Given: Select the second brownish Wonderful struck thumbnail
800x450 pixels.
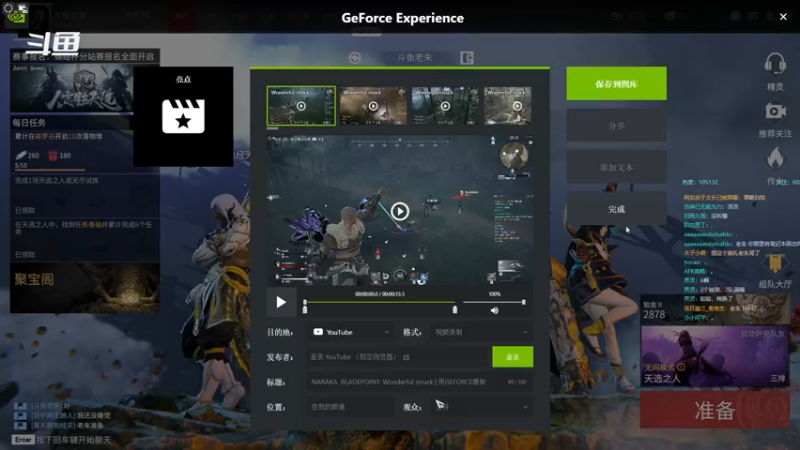Looking at the screenshot, I should coord(373,106).
